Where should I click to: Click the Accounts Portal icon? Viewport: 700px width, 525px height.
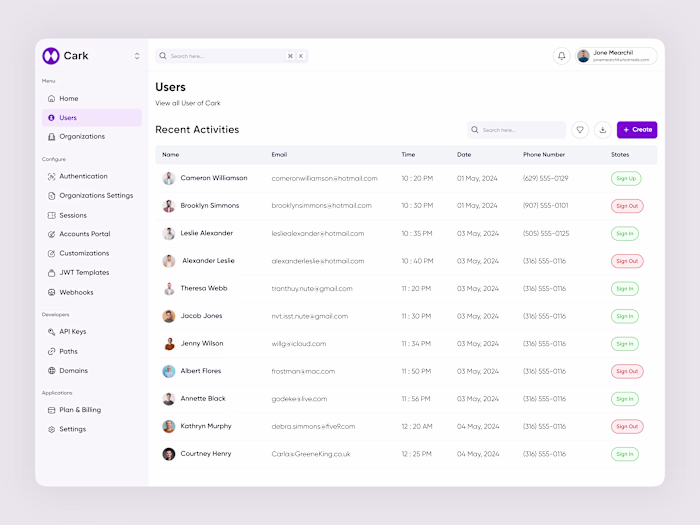click(51, 234)
